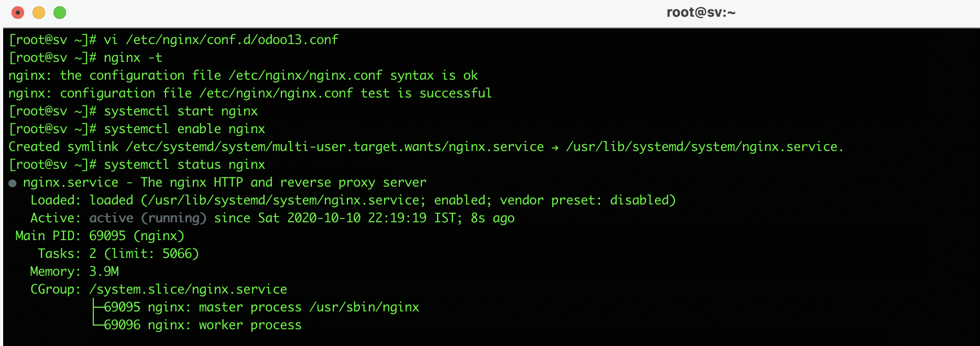Click the 'syntax is ok' output text
Image resolution: width=980 pixels, height=346 pixels.
[433, 75]
